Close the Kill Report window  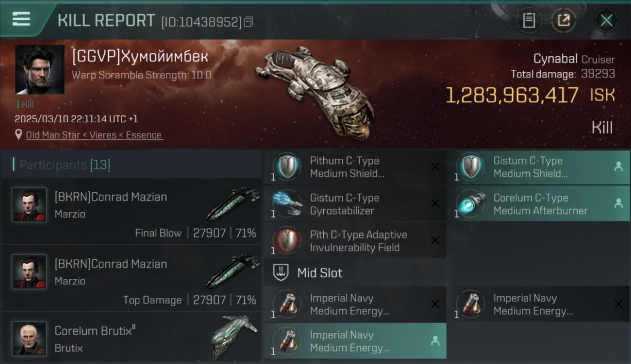[606, 20]
